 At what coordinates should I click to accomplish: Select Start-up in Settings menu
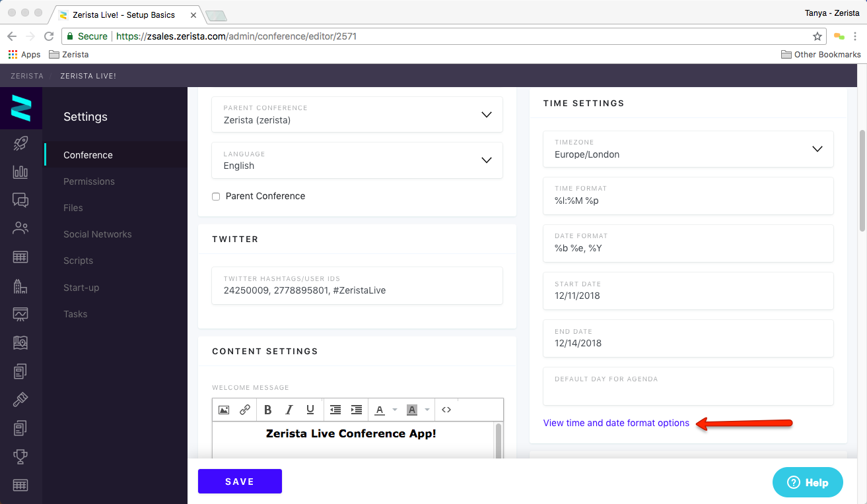pos(81,288)
